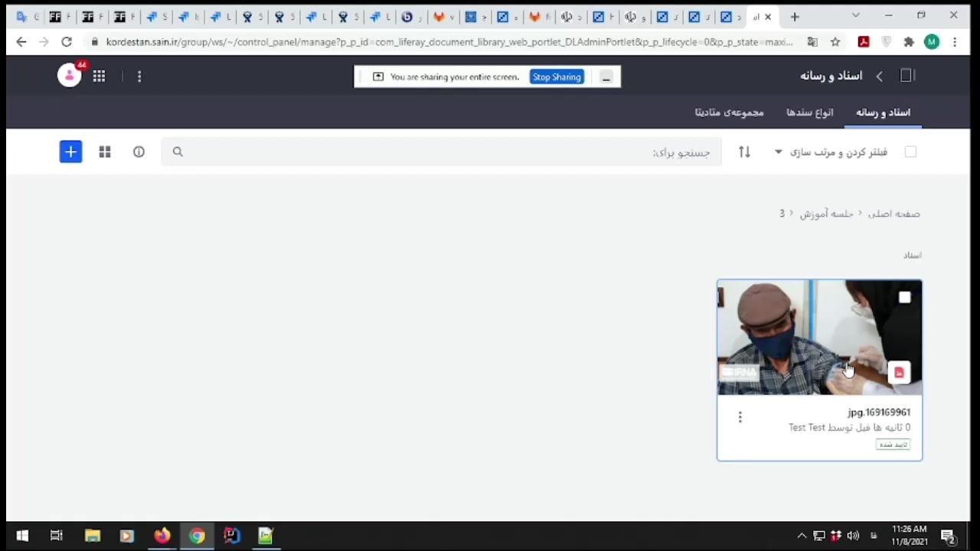Open the jpg.169169961 file title link
This screenshot has height=551, width=980.
tap(879, 412)
